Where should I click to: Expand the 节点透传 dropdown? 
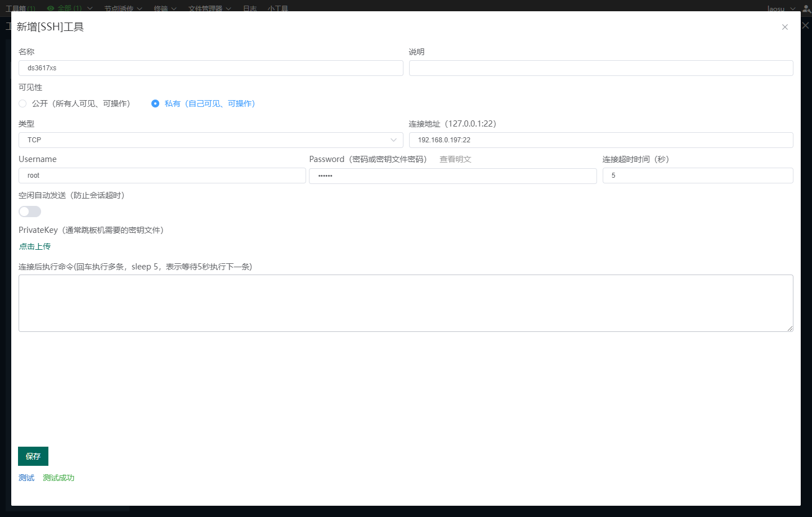tap(119, 8)
